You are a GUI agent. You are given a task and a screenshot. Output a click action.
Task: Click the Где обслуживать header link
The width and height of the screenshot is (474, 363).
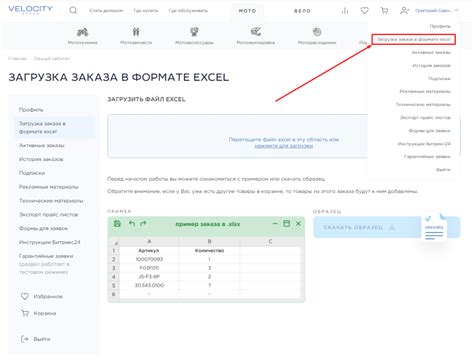click(188, 11)
